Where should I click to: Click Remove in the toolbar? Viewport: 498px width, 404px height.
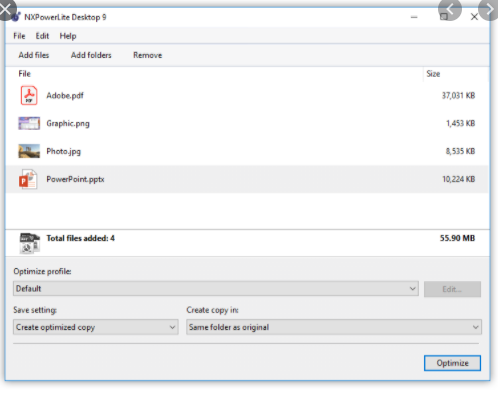[x=148, y=55]
